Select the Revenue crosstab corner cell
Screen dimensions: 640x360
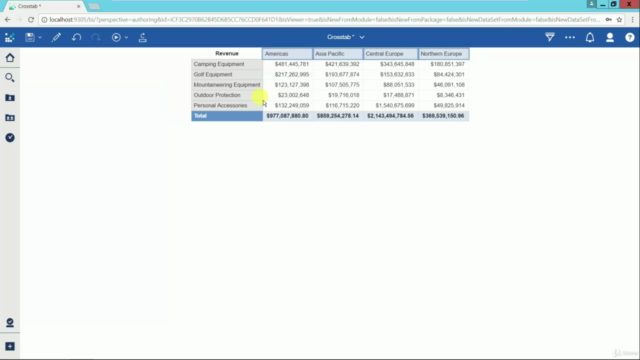pos(227,53)
